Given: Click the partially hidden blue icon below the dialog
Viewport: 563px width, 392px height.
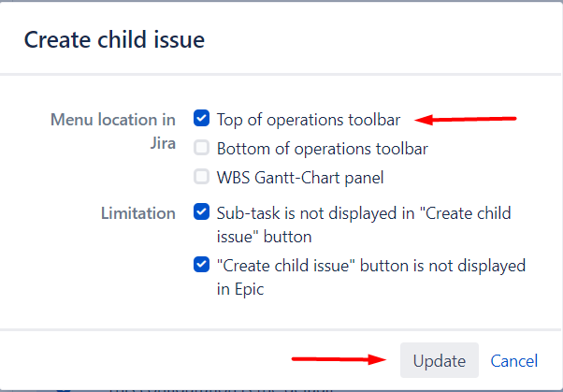Looking at the screenshot, I should (64, 387).
